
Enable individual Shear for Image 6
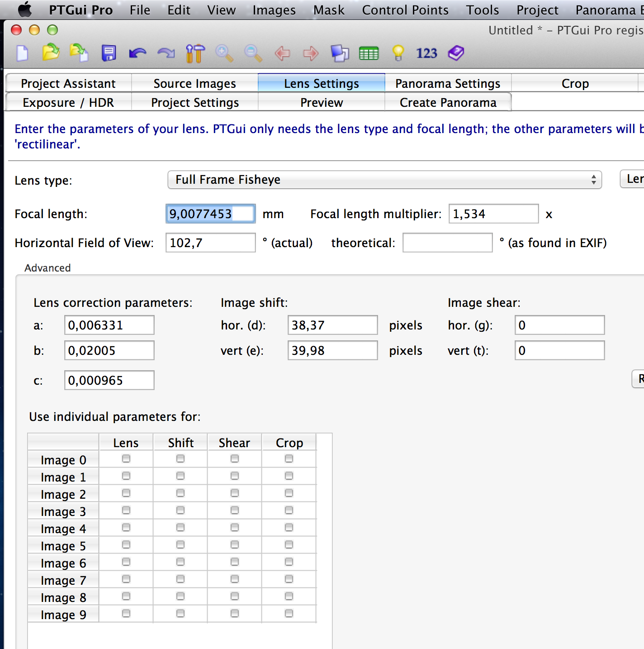point(235,562)
